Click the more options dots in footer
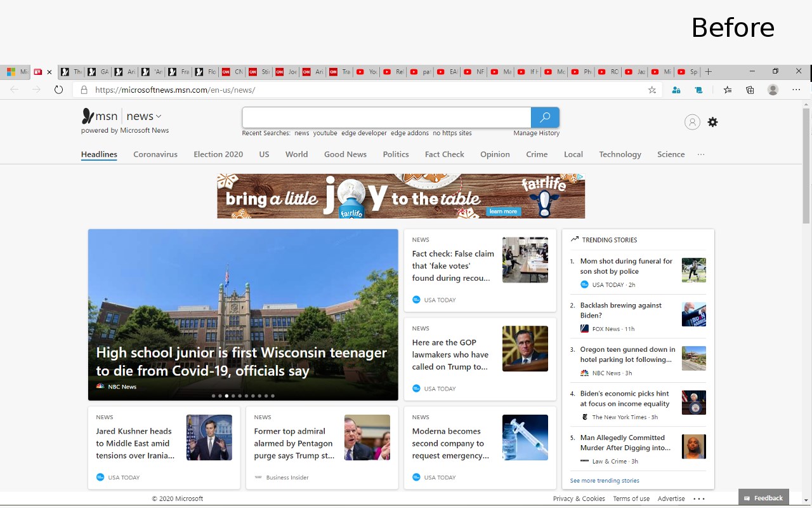Screen dimensions: 812x508 click(699, 498)
